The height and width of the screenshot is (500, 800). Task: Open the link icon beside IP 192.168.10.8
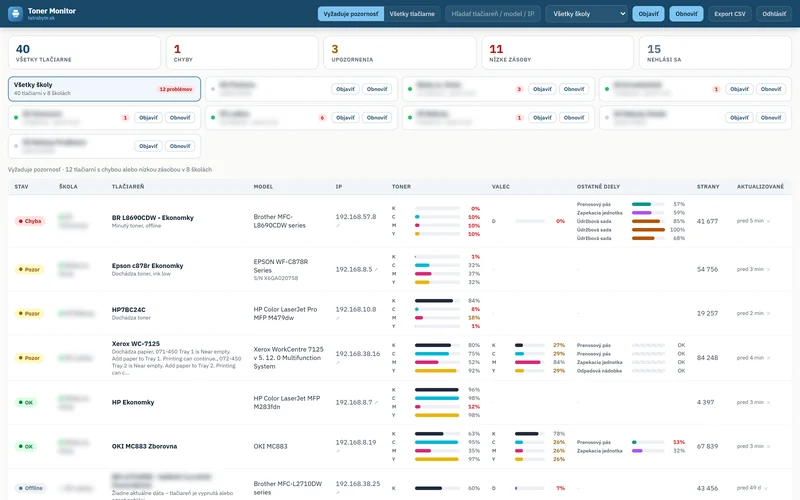tap(338, 318)
